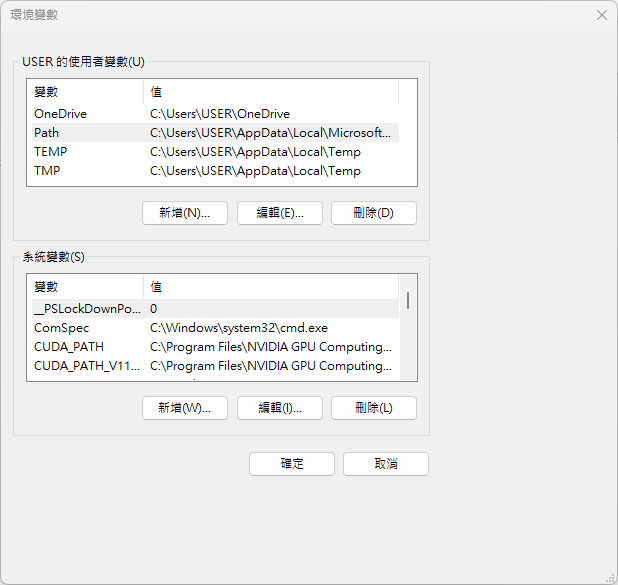618x585 pixels.
Task: Click value 0 of __PSLockDownPo... row
Action: (x=153, y=309)
